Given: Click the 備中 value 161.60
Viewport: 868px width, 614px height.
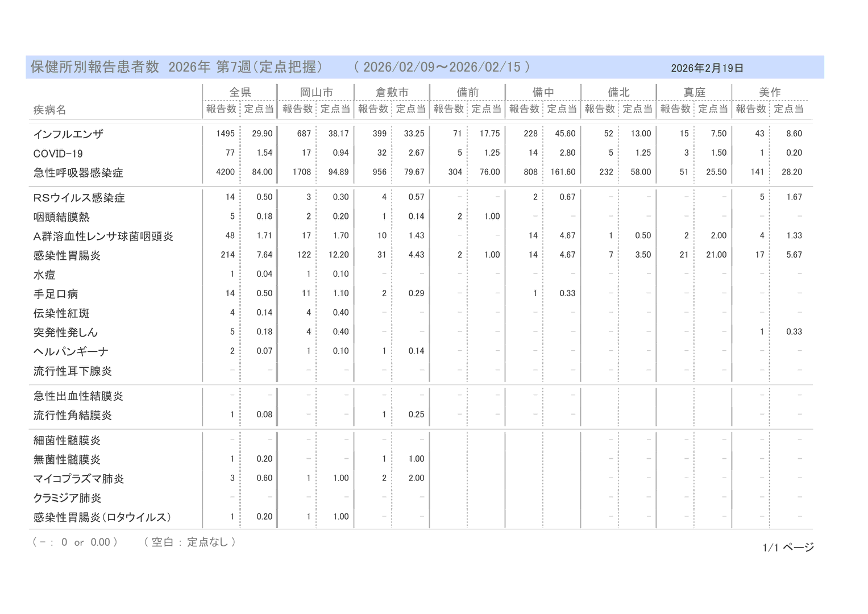Looking at the screenshot, I should coord(563,172).
